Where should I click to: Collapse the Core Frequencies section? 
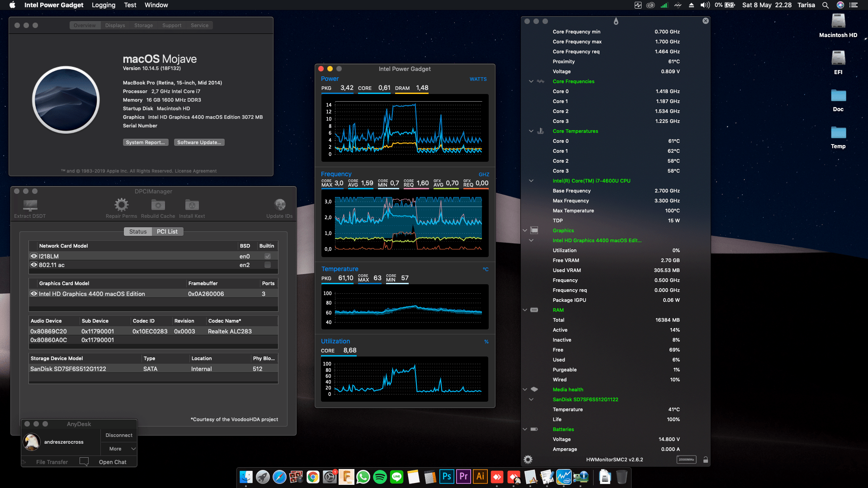pyautogui.click(x=531, y=81)
